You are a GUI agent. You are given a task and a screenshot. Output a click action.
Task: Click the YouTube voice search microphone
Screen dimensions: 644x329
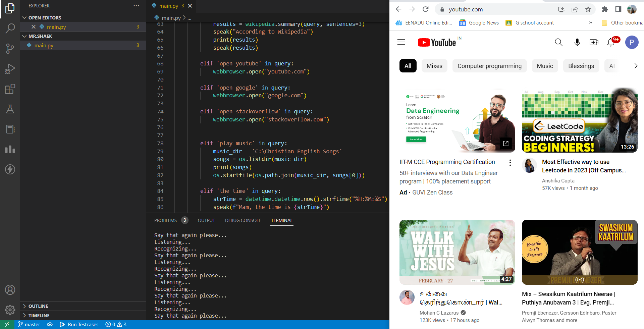coord(577,42)
